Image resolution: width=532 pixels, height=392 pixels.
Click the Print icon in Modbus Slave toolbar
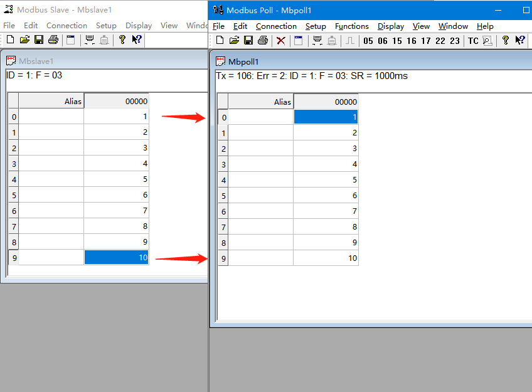(53, 40)
